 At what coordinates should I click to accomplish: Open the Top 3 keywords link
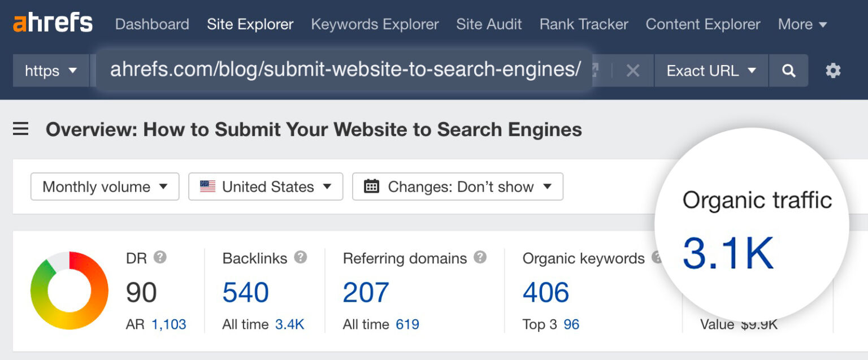coord(571,324)
